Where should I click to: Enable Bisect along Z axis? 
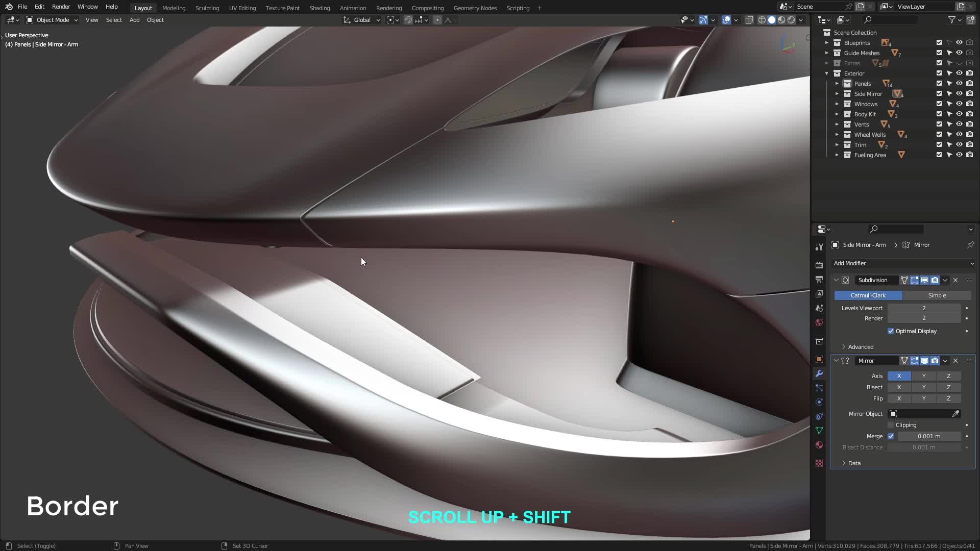click(948, 387)
